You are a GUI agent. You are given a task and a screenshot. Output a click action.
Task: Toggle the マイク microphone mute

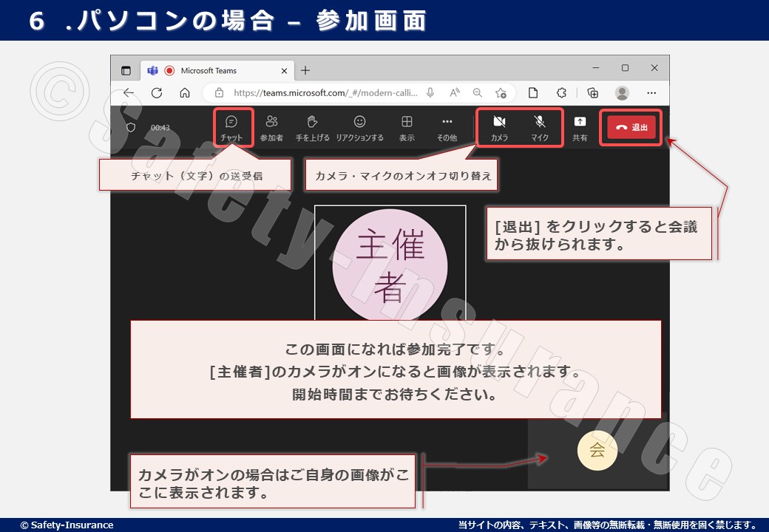point(540,127)
